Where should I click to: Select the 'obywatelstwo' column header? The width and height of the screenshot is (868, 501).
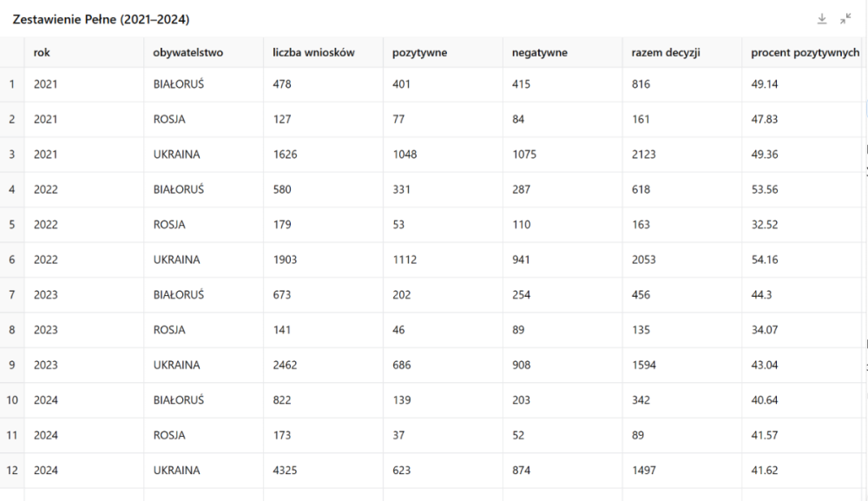click(x=187, y=52)
